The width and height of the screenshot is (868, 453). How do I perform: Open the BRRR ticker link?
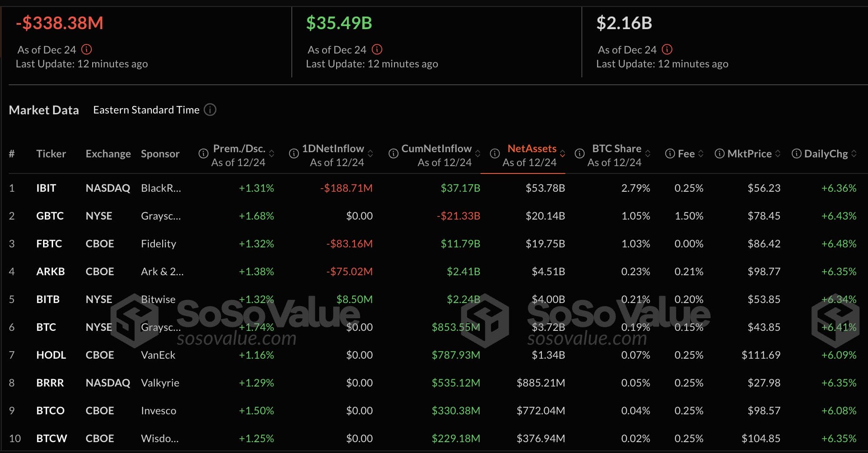pos(50,383)
